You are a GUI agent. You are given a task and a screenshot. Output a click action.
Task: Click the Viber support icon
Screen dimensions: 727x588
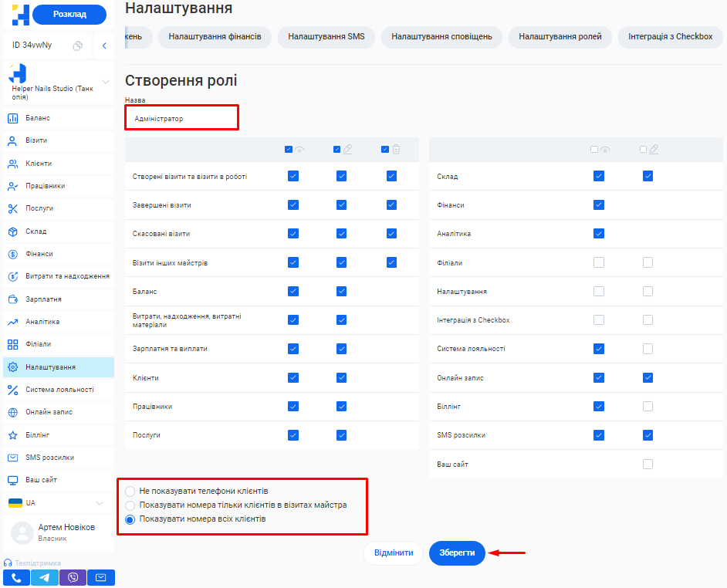(x=73, y=577)
